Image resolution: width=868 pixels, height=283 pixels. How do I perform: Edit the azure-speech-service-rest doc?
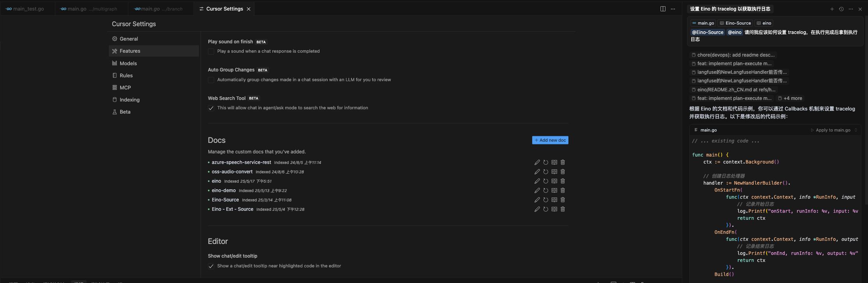[537, 162]
